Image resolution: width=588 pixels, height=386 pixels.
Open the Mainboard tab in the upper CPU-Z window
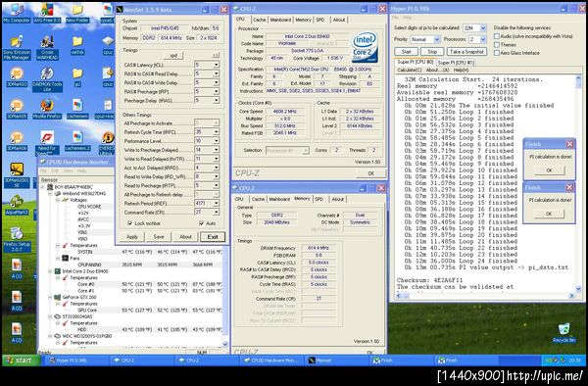[x=280, y=20]
